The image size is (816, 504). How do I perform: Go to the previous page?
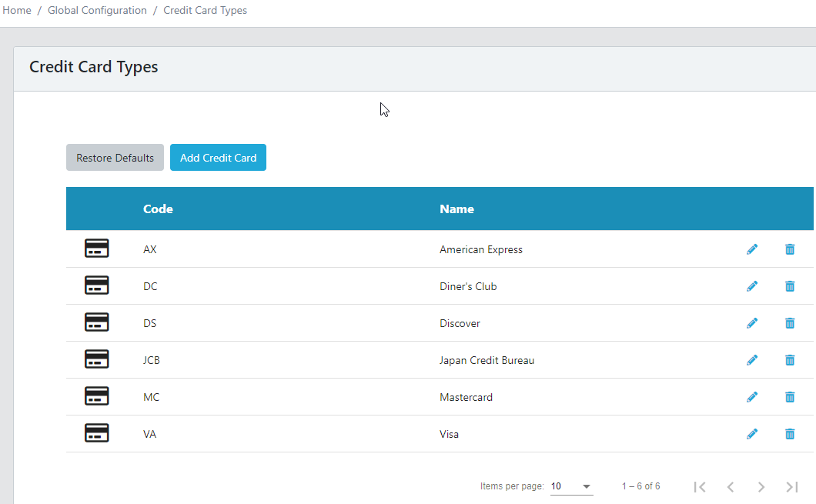pyautogui.click(x=731, y=486)
